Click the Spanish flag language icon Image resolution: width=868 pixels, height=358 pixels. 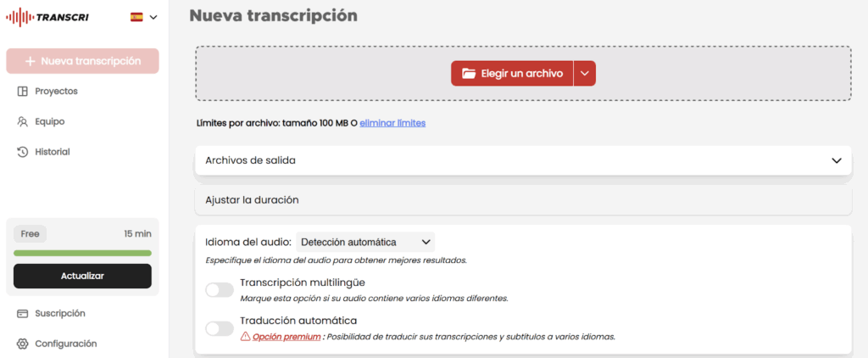point(136,17)
